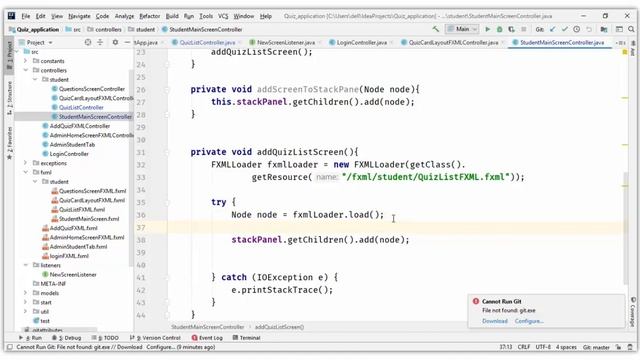This screenshot has width=640, height=360.
Task: Start debugging with the green bug icon
Action: (x=499, y=29)
